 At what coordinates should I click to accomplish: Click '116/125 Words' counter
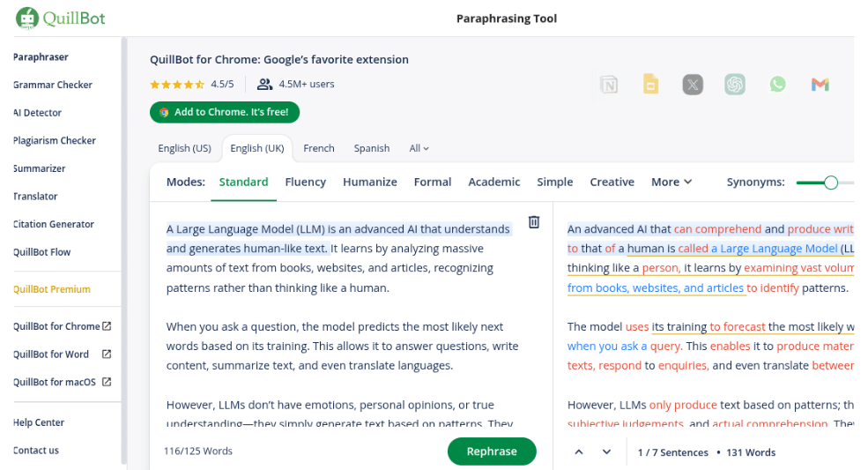(198, 451)
